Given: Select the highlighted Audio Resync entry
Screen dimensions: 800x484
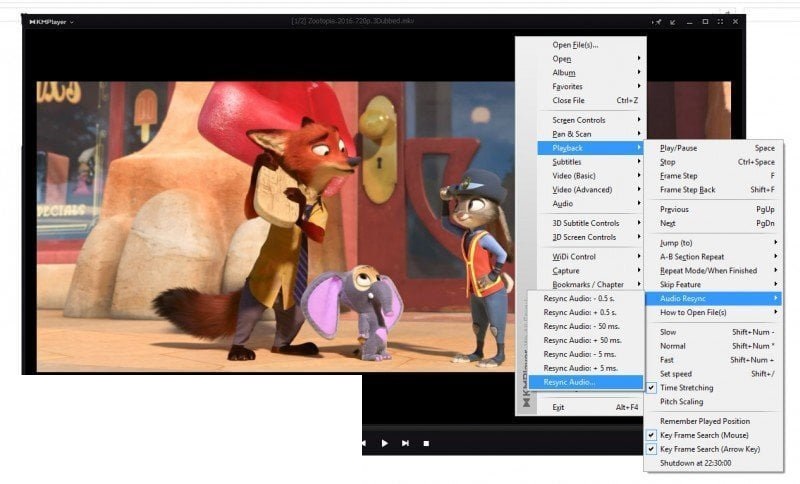Looking at the screenshot, I should (x=714, y=298).
